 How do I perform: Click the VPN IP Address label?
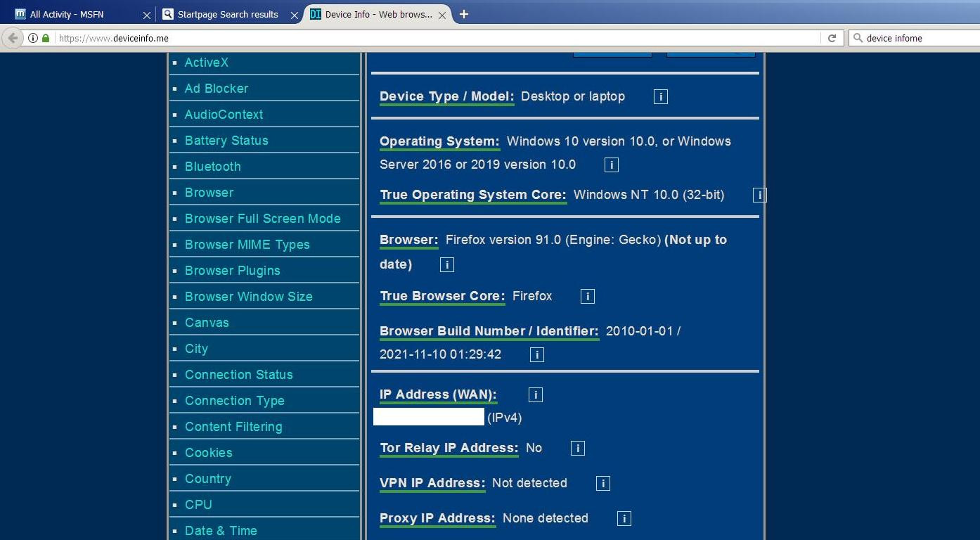point(432,484)
